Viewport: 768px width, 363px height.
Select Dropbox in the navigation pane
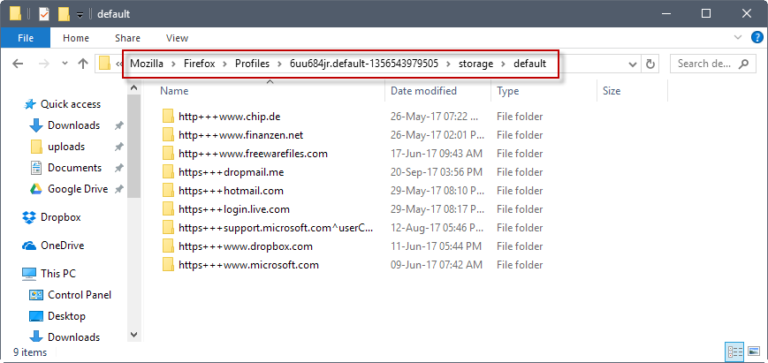pos(51,217)
